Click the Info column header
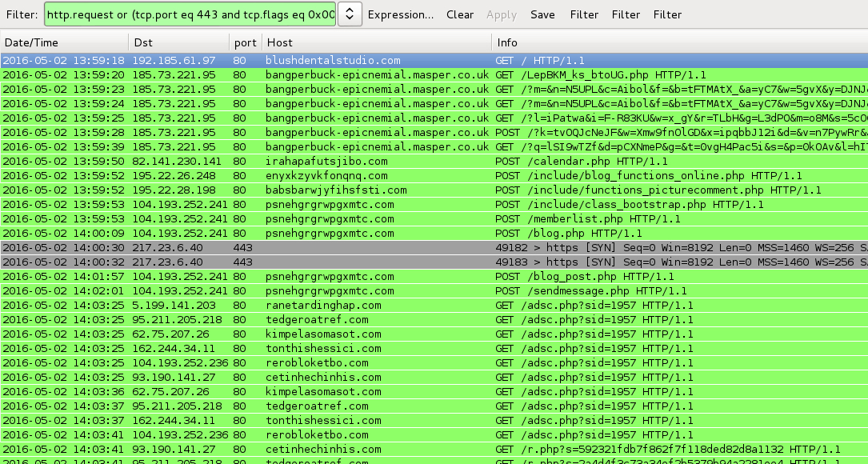The image size is (868, 464). [x=678, y=42]
